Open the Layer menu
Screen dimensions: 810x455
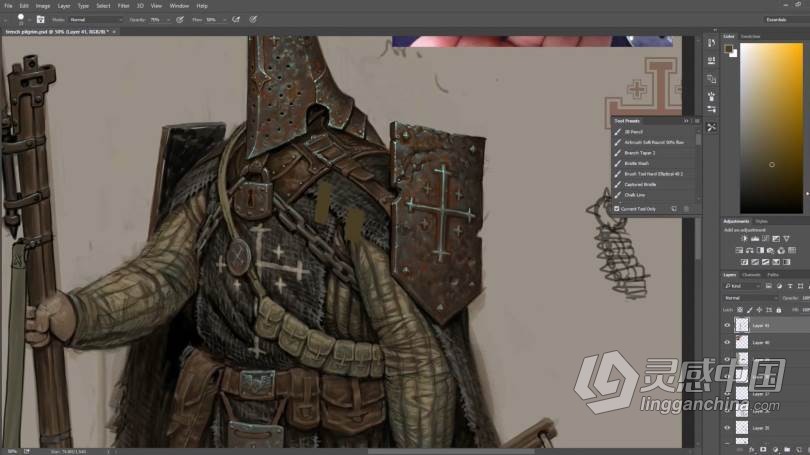click(x=64, y=6)
